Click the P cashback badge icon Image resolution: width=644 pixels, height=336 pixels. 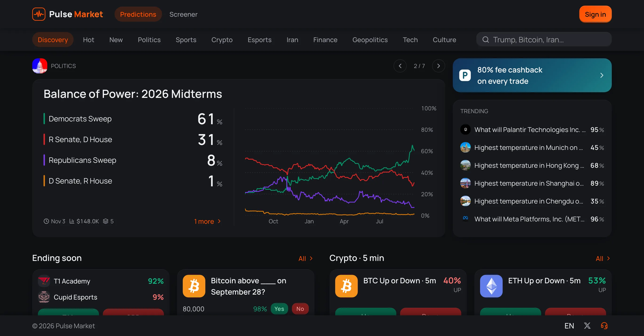tap(465, 75)
